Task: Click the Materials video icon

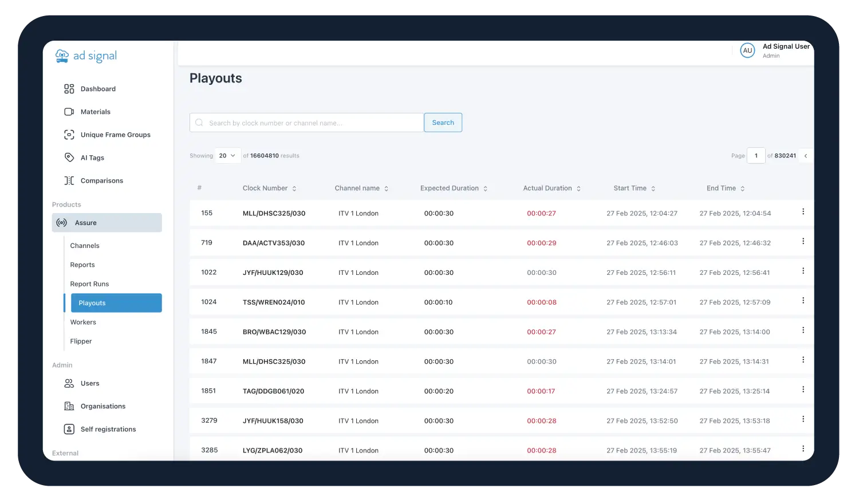Action: point(69,112)
